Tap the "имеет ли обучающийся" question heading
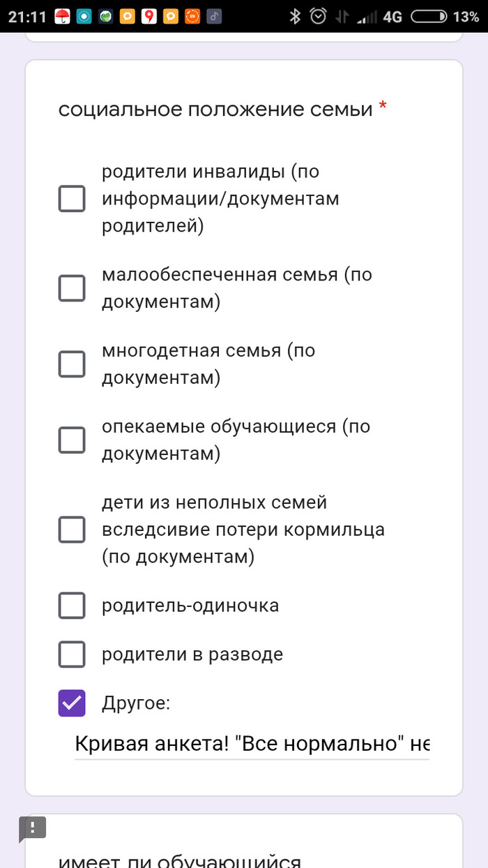 click(x=180, y=861)
